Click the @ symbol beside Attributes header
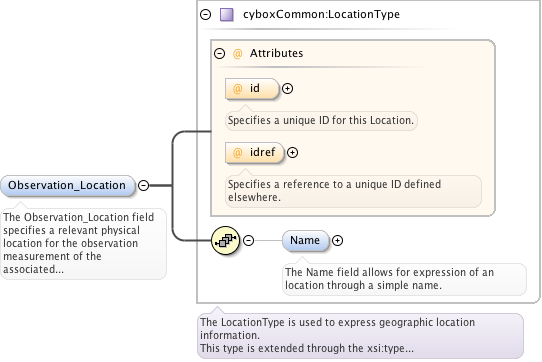Image resolution: width=542 pixels, height=362 pixels. point(237,54)
